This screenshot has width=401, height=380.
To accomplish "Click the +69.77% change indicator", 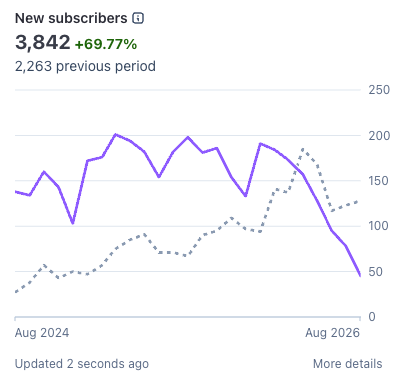I will pos(106,44).
